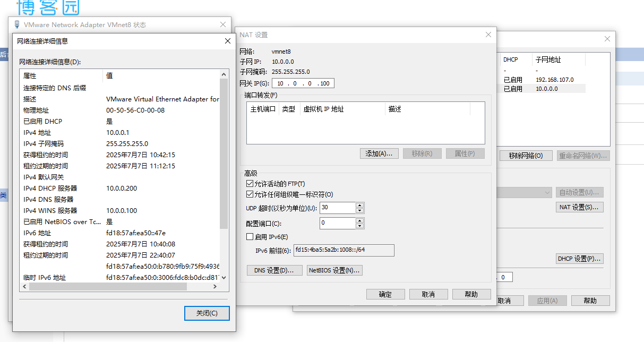Viewport: 644px width, 342px height.
Task: Decrease UDP timeout with down arrow
Action: pos(360,210)
